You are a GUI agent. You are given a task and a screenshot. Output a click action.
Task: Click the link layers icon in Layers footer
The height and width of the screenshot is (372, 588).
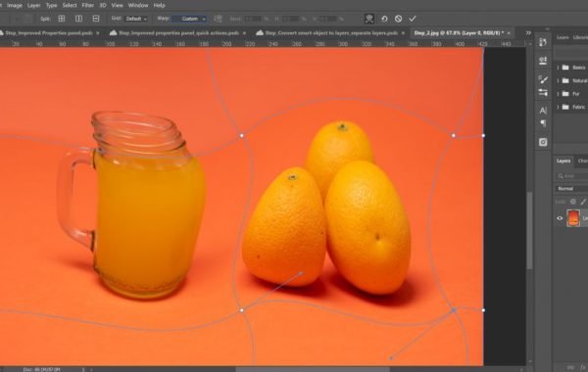(571, 367)
